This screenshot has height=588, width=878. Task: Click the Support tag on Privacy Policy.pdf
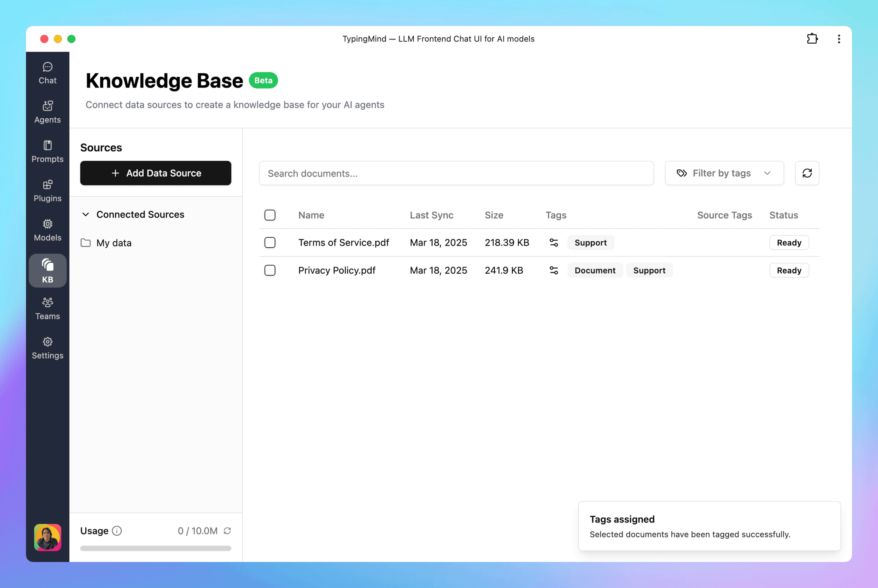649,270
